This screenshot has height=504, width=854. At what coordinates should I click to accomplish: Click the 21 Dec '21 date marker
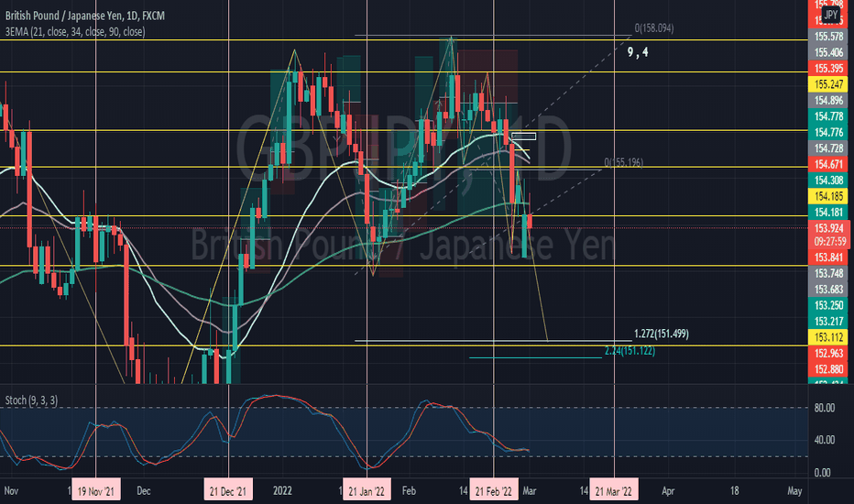click(228, 491)
